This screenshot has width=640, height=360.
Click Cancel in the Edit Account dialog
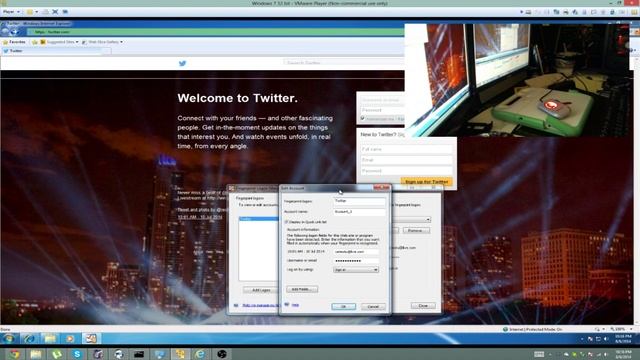[x=373, y=307]
